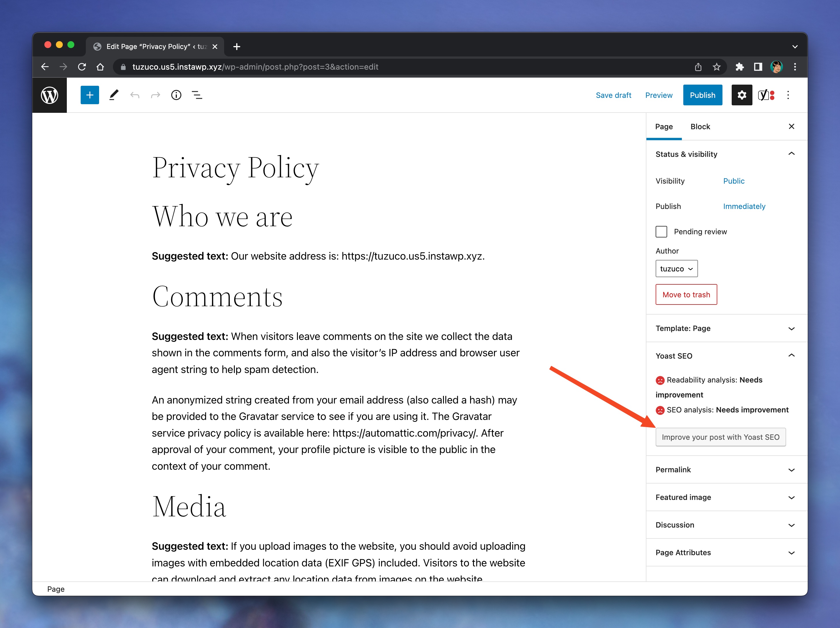Image resolution: width=840 pixels, height=628 pixels.
Task: Click the blue Publish button
Action: 702,95
